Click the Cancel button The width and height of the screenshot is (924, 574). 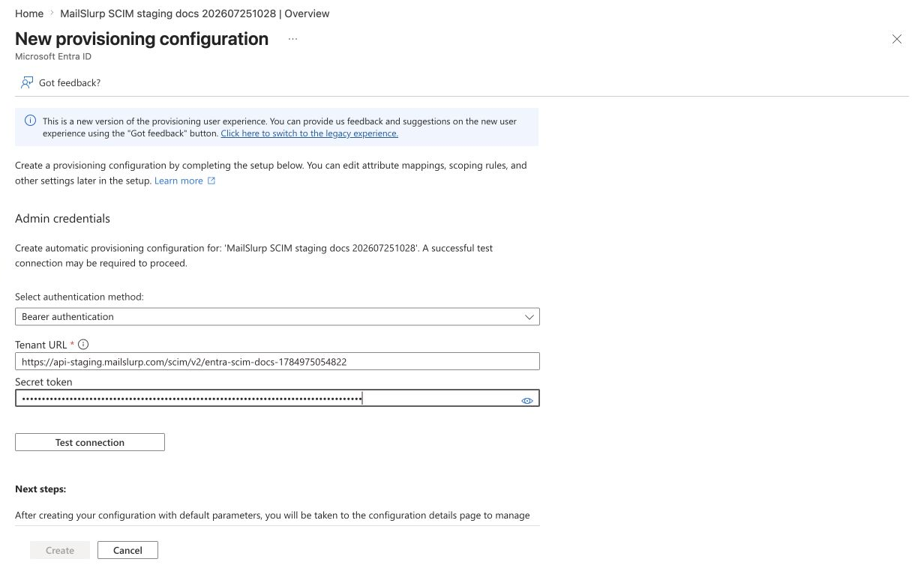[127, 550]
